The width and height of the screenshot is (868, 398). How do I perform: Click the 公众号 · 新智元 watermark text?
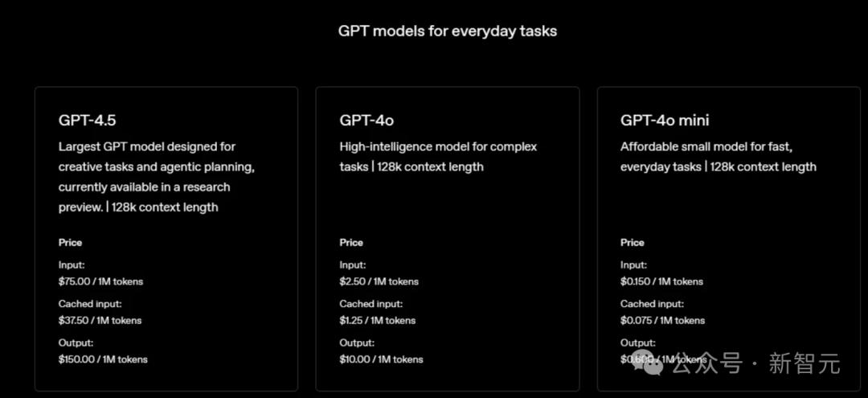[x=756, y=364]
